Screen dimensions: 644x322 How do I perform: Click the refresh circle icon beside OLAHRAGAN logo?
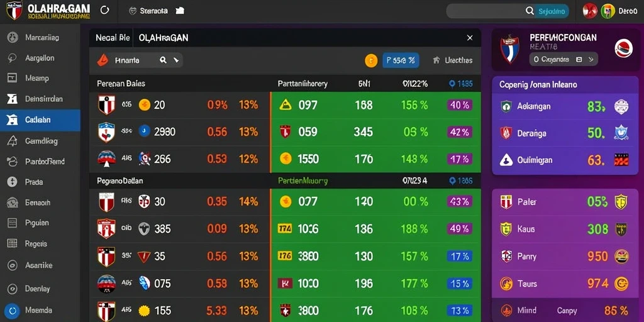[x=105, y=10]
